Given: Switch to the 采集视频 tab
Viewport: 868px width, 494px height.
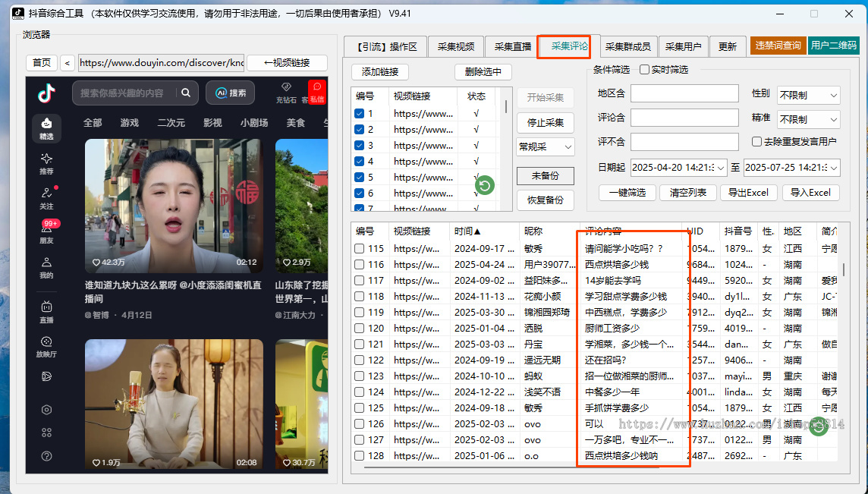Looking at the screenshot, I should [x=456, y=46].
